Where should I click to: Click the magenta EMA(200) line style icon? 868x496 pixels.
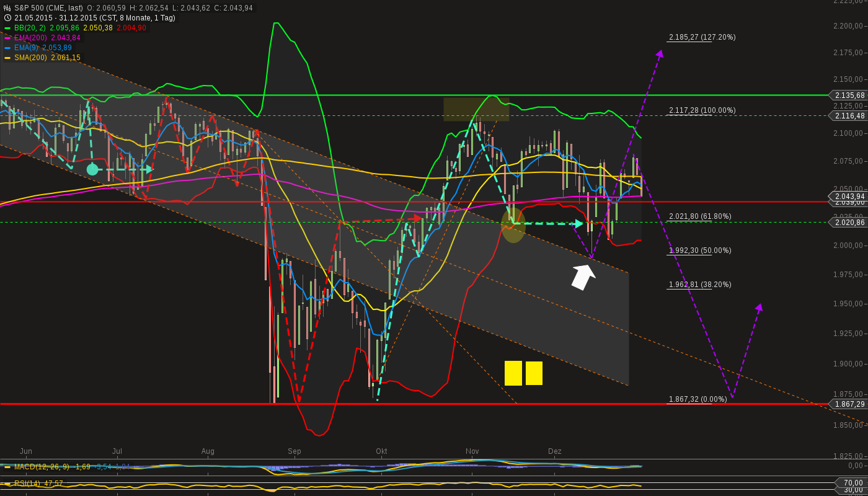pyautogui.click(x=6, y=38)
